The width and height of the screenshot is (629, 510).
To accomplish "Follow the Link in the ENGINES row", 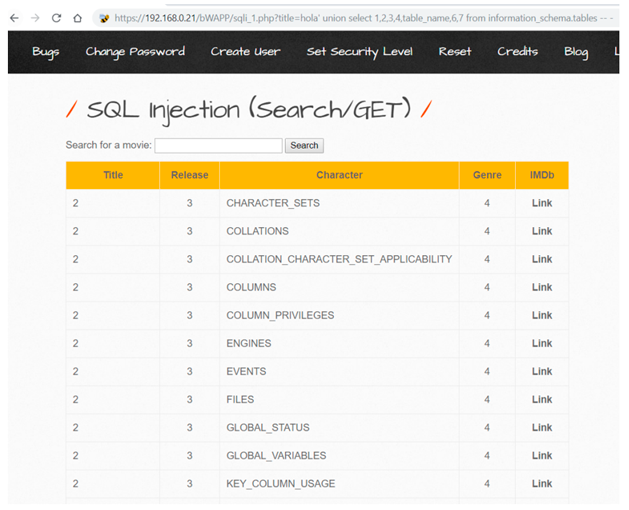I will pyautogui.click(x=541, y=343).
